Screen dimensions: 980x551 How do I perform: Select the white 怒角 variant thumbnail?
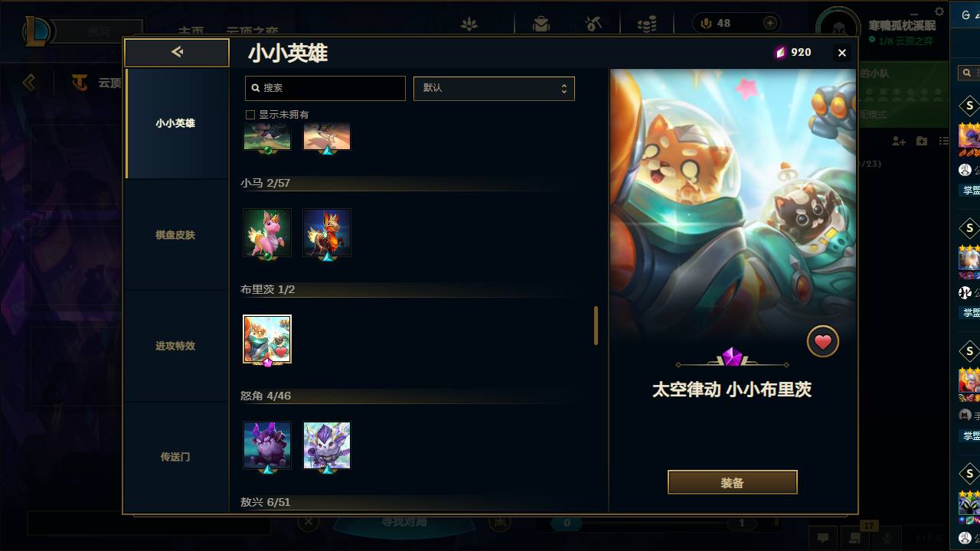coord(327,445)
